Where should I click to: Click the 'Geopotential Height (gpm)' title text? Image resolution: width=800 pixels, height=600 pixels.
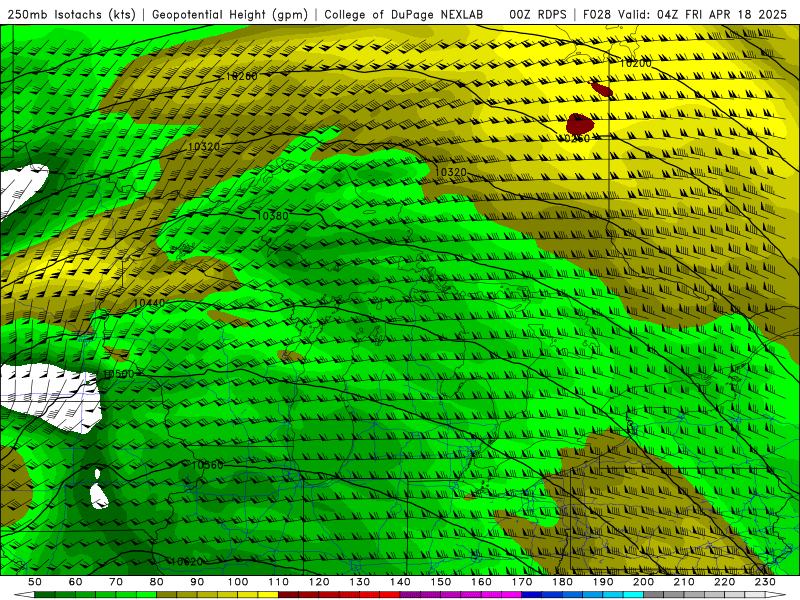click(230, 15)
